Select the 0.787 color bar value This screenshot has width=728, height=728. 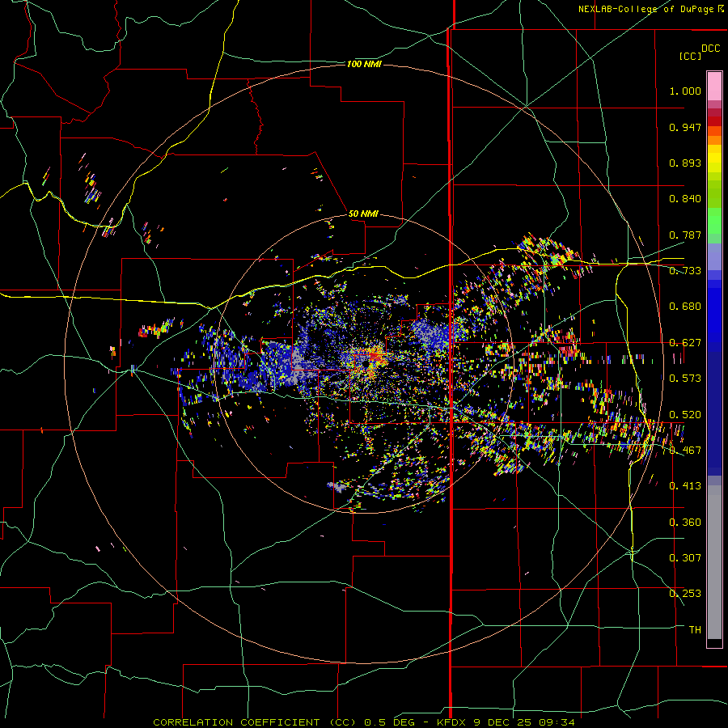685,235
